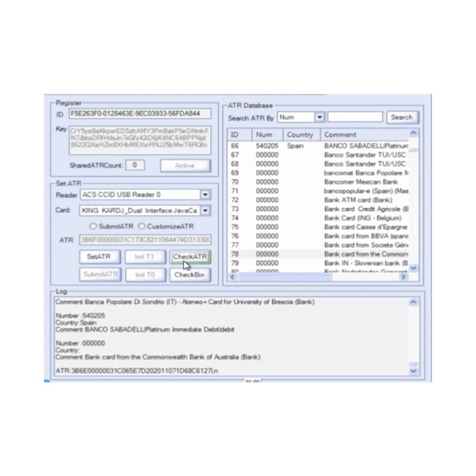The width and height of the screenshot is (476, 476).
Task: Click right arrow of table horizontal scrollbar
Action: pyautogui.click(x=403, y=277)
